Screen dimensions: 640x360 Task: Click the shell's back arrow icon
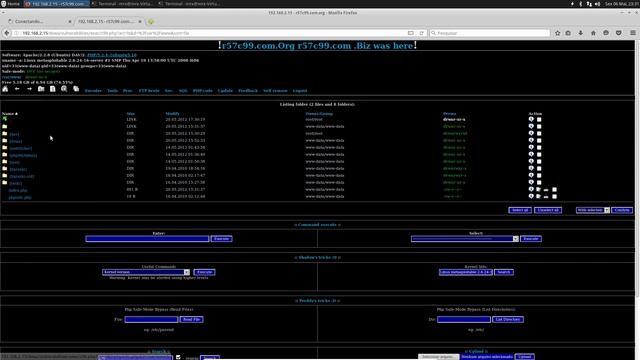click(x=17, y=89)
